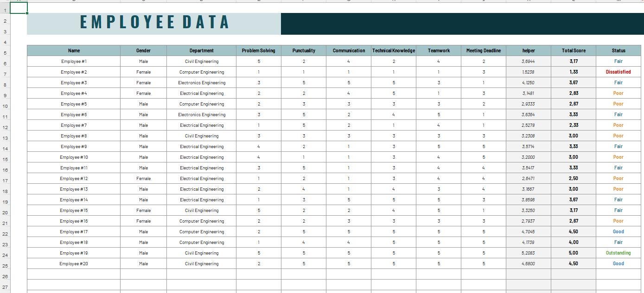Viewport: 644px width, 293px height.
Task: Click the Punctuality column header
Action: pyautogui.click(x=304, y=50)
